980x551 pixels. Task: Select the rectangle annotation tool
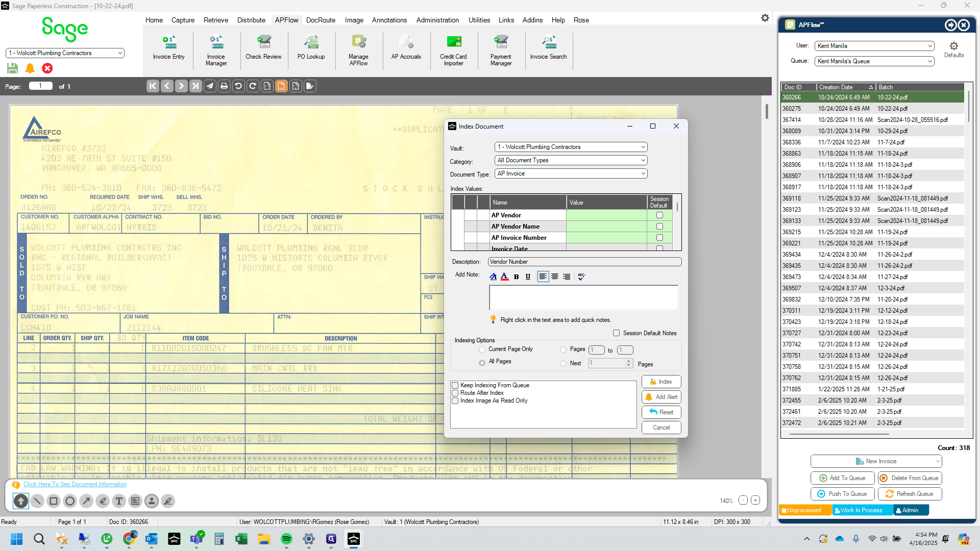click(54, 501)
